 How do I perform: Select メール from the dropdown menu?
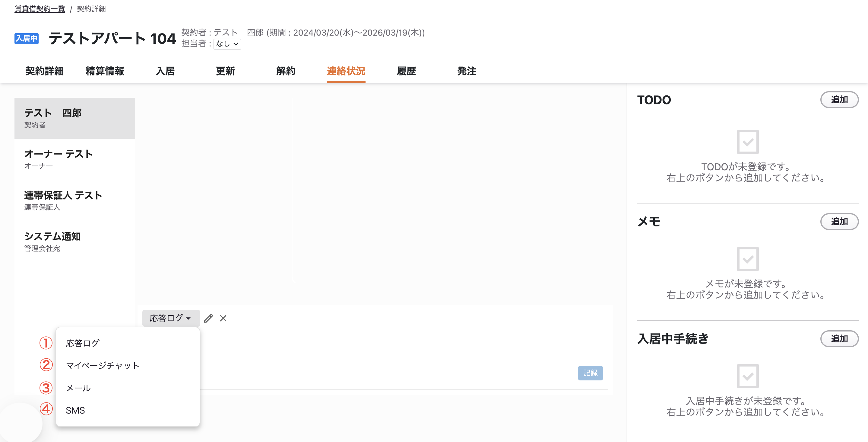(x=128, y=388)
